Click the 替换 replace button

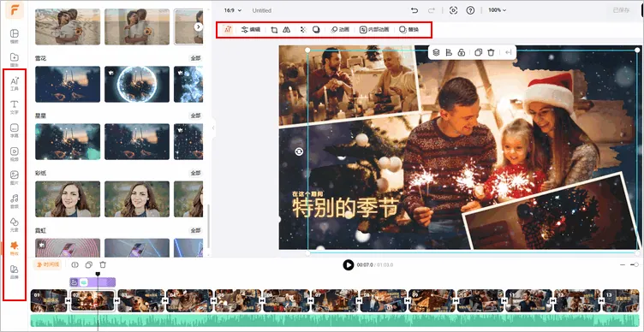tap(408, 30)
